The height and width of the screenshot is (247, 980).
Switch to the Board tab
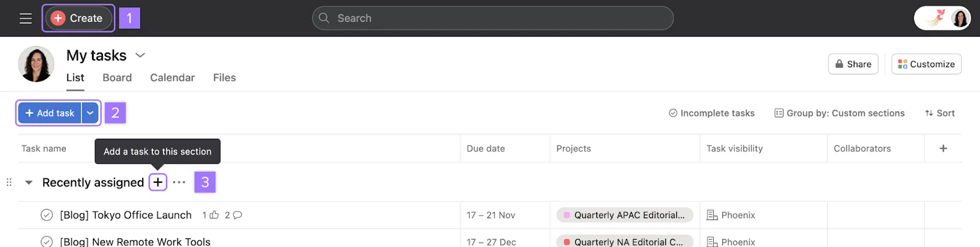[x=117, y=78]
